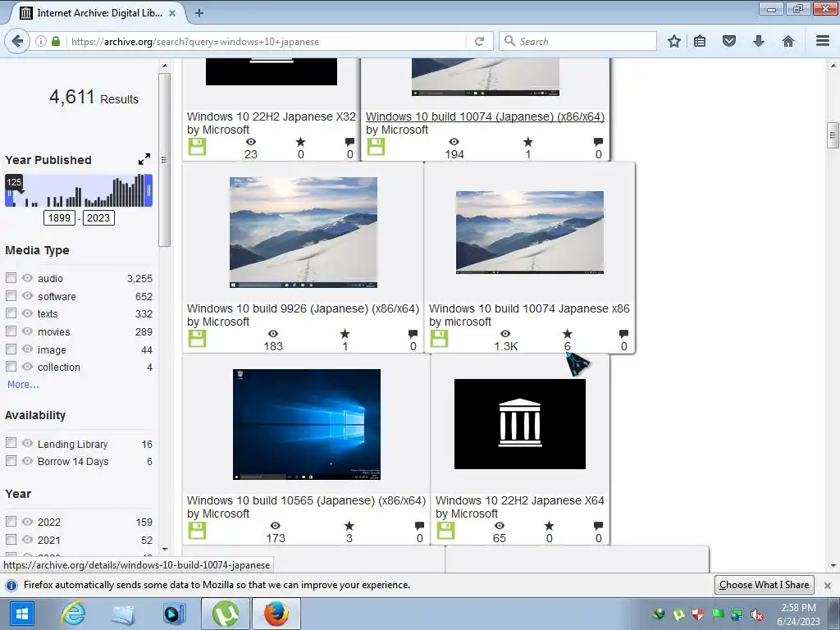This screenshot has height=630, width=840.
Task: Click software icon on Windows 10 22H2 Japanese X64 card
Action: [x=445, y=531]
